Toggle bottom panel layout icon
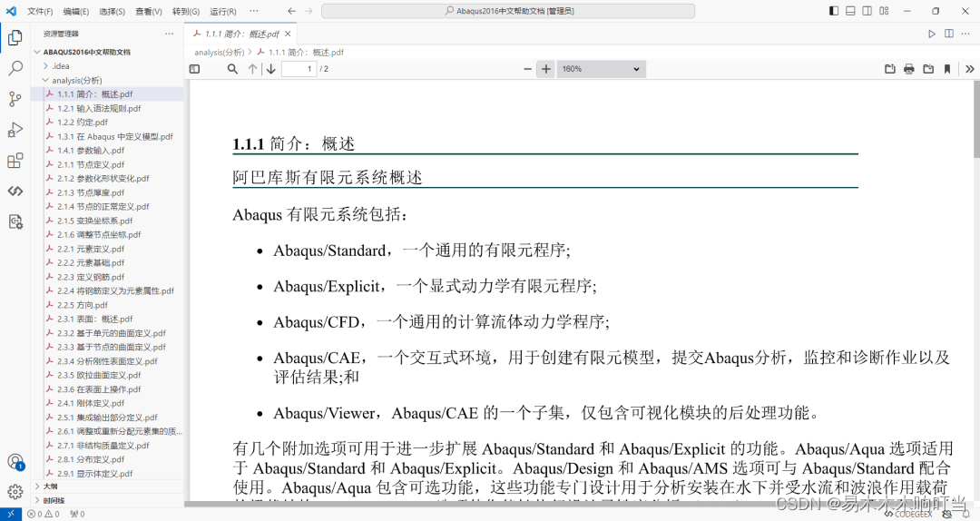Image resolution: width=980 pixels, height=521 pixels. click(x=850, y=11)
